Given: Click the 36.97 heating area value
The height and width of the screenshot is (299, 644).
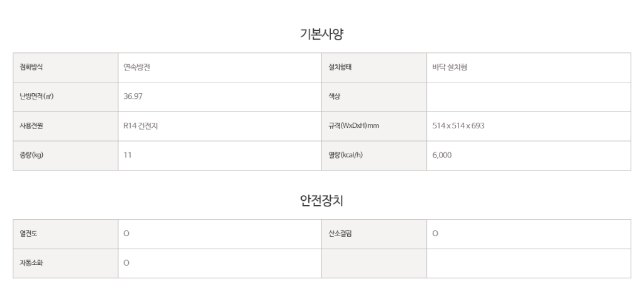Looking at the screenshot, I should (x=133, y=96).
